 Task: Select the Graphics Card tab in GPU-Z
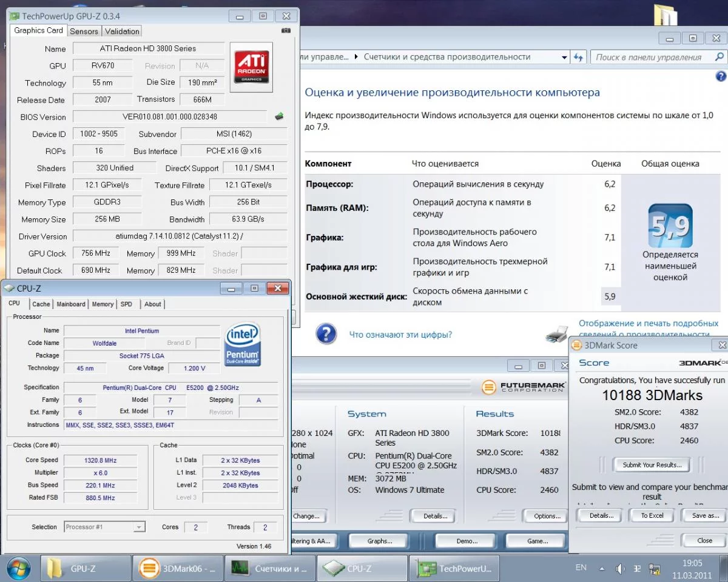click(x=39, y=30)
